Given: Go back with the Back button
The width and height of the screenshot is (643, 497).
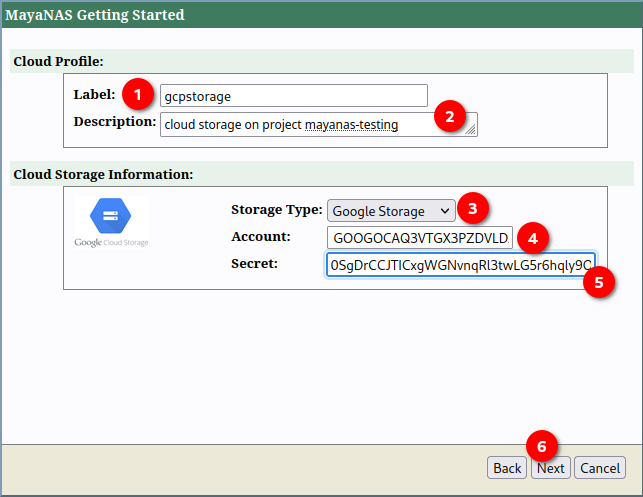Looking at the screenshot, I should tap(507, 468).
